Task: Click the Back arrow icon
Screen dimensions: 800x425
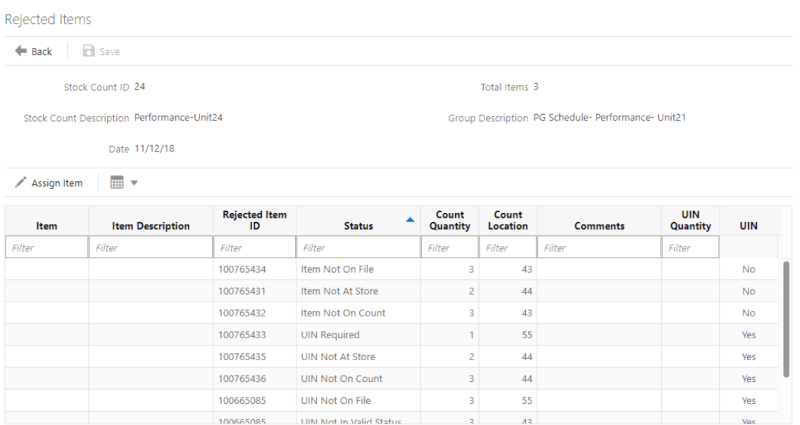Action: [21, 51]
